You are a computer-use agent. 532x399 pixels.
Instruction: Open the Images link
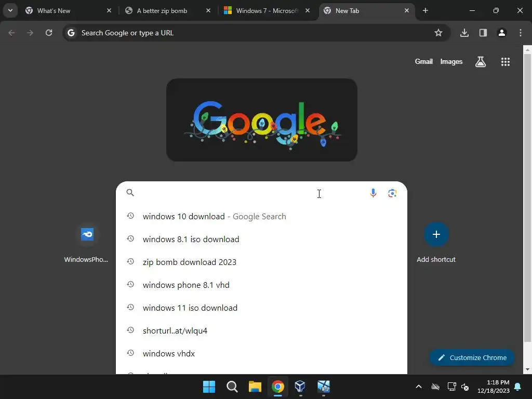[x=451, y=62]
